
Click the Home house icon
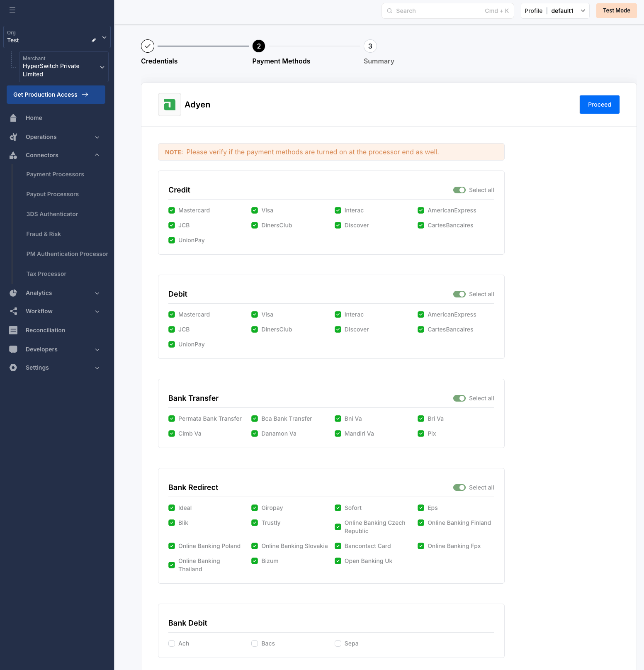pos(13,118)
